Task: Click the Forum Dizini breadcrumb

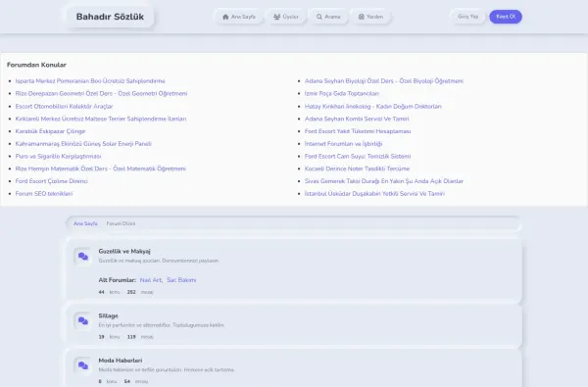Action: [x=121, y=223]
